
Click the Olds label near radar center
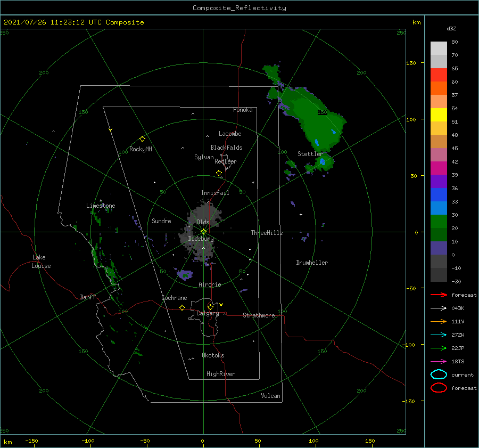click(x=203, y=222)
